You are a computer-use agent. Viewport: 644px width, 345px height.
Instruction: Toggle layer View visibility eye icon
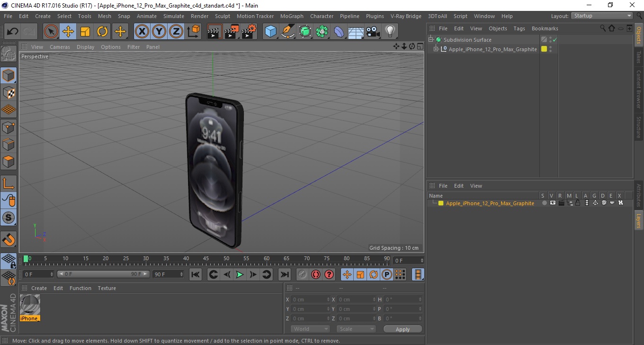(x=553, y=203)
